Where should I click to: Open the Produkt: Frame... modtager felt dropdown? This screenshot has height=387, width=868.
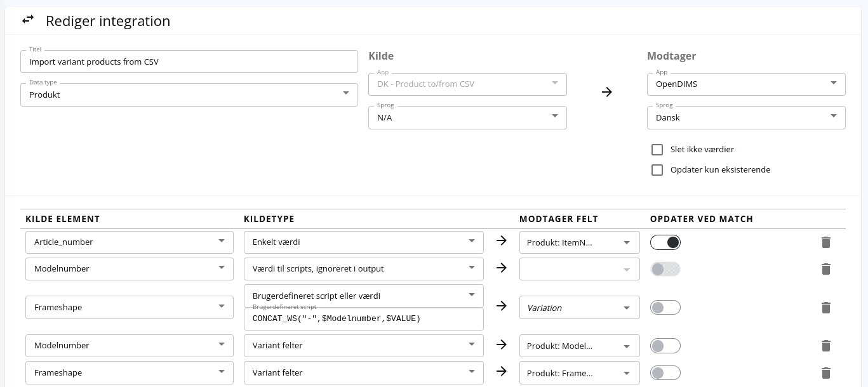[x=579, y=373]
